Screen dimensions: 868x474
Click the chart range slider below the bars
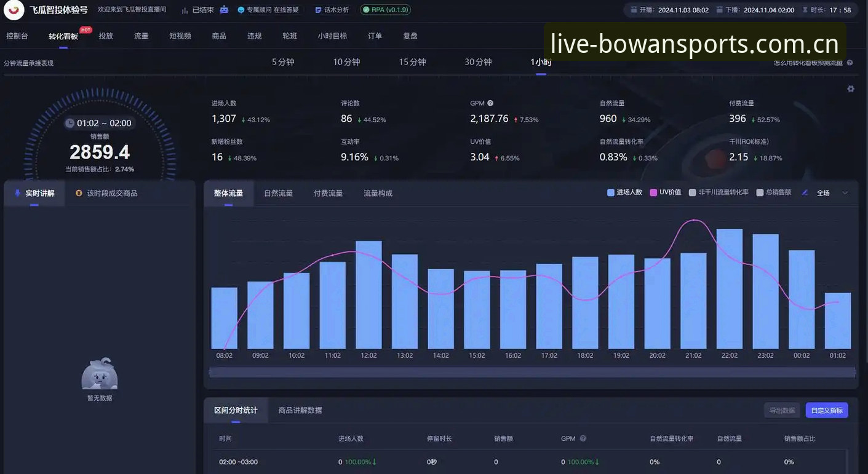click(x=532, y=372)
